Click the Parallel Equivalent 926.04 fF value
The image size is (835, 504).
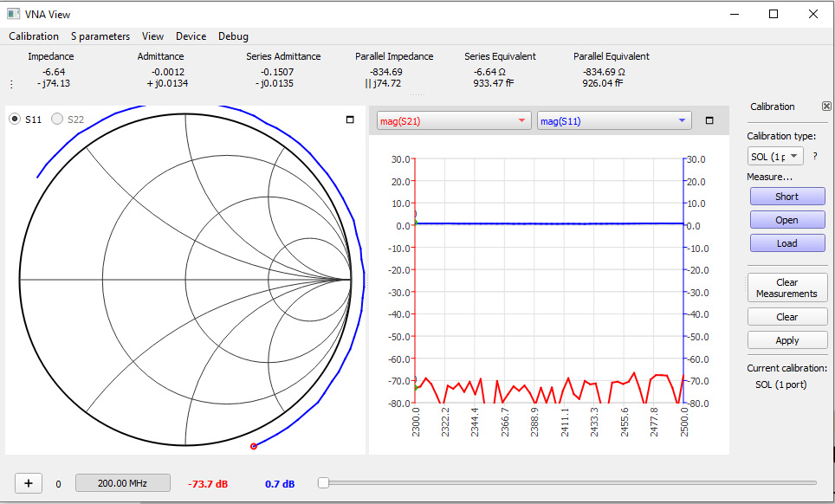click(603, 83)
